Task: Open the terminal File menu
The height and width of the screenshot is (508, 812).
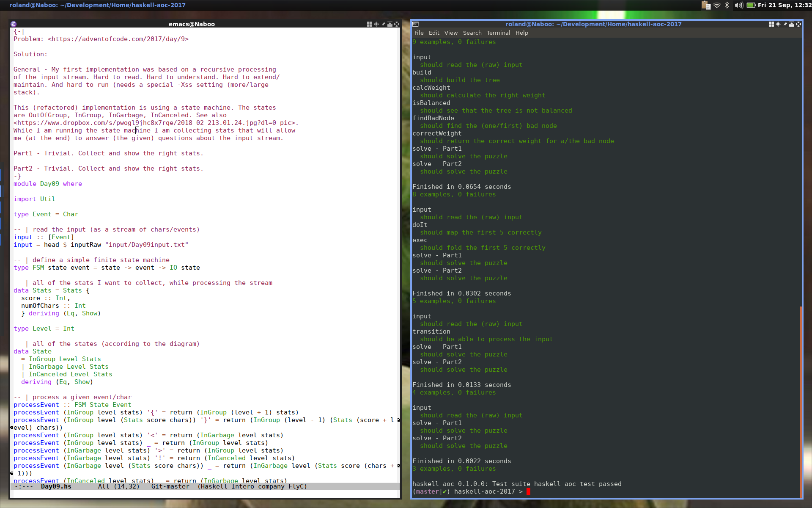Action: [419, 33]
